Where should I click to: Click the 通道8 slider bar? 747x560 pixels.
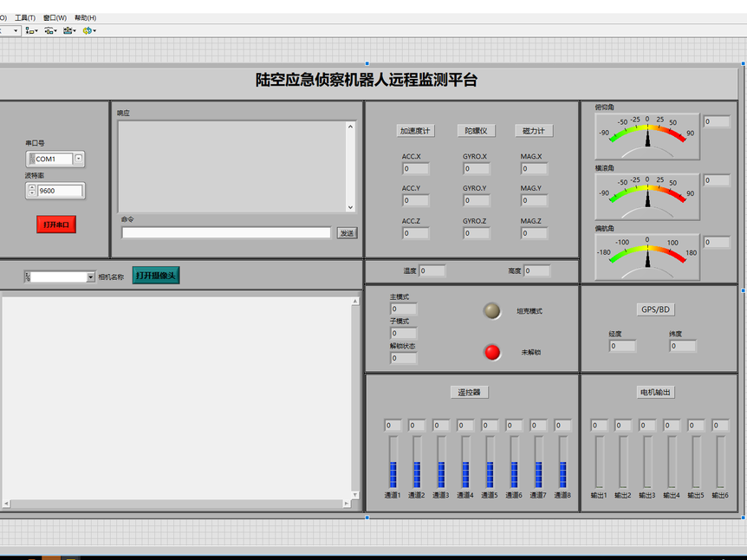(x=562, y=462)
